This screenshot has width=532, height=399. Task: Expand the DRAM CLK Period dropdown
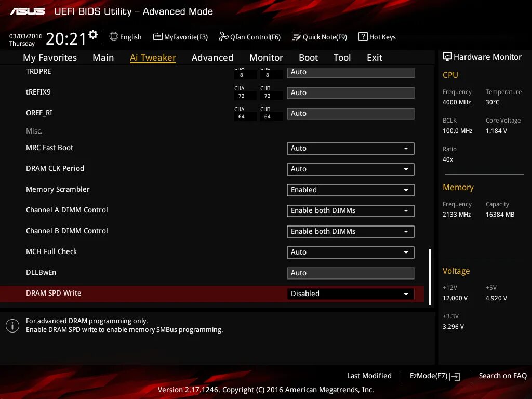point(351,169)
